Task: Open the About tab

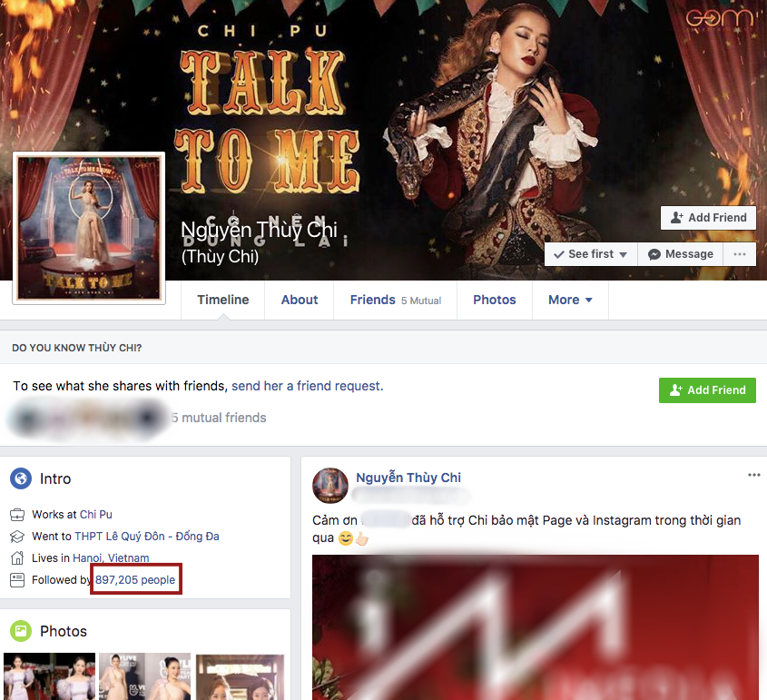Action: tap(300, 300)
